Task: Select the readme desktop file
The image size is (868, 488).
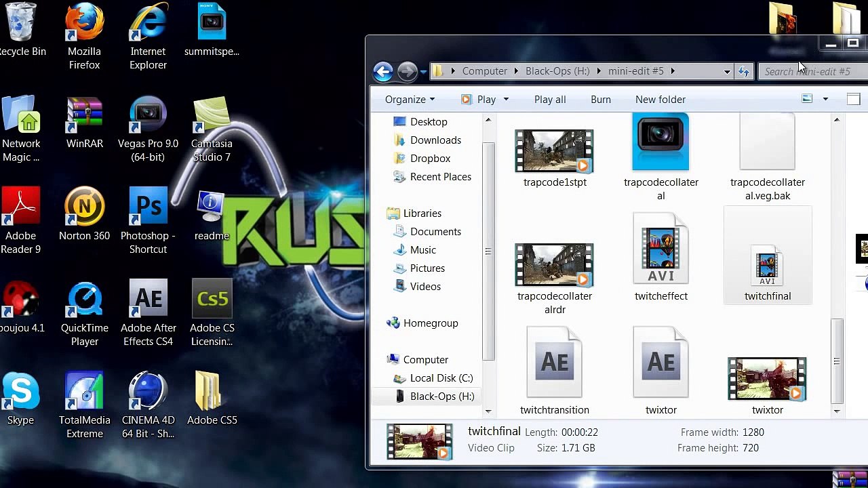Action: coord(212,214)
